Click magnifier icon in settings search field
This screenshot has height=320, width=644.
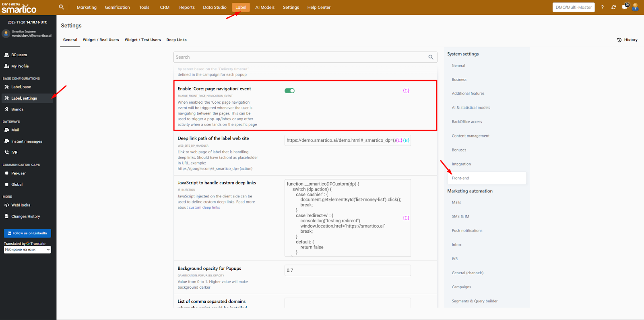coord(431,57)
